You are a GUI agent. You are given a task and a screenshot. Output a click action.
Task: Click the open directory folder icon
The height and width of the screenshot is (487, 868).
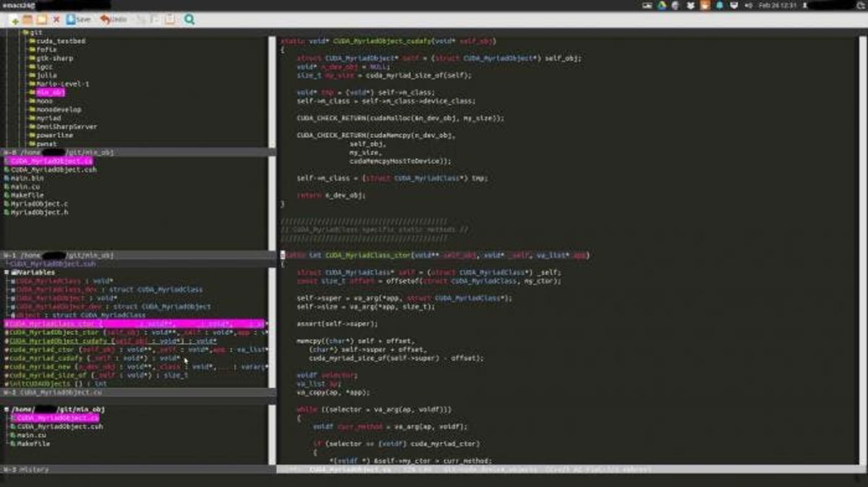(42, 20)
